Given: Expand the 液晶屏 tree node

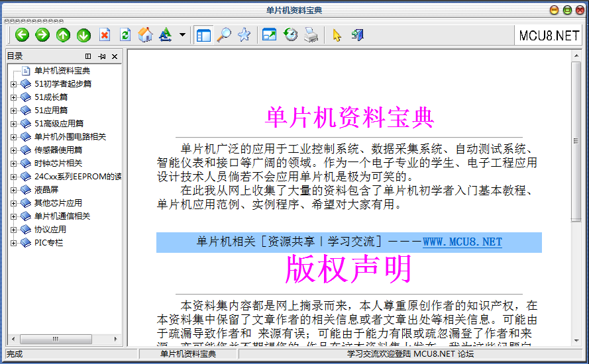Looking at the screenshot, I should [x=13, y=190].
